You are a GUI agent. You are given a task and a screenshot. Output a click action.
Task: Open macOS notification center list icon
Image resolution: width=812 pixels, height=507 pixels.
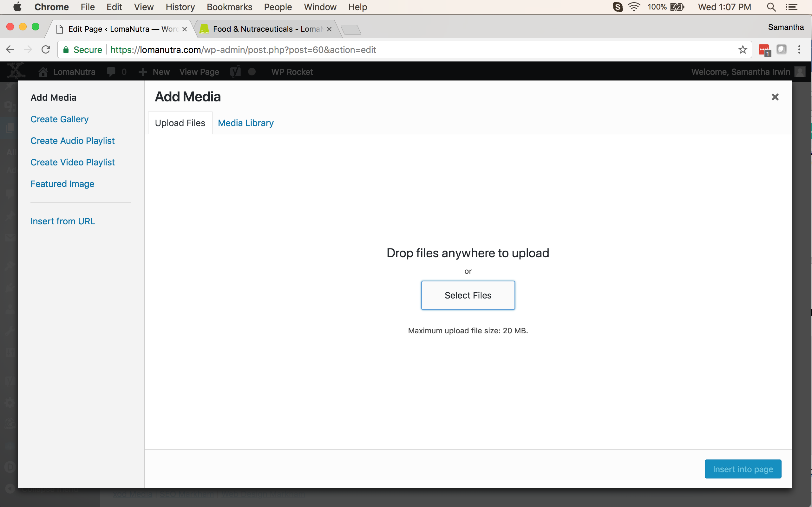791,7
